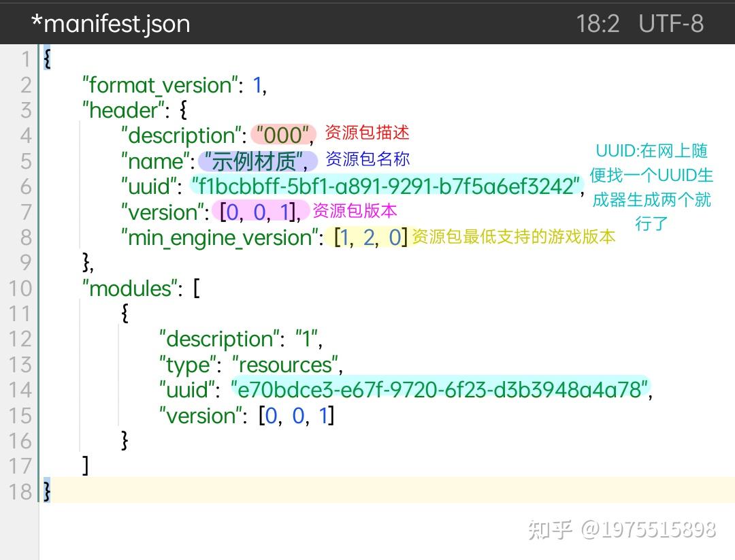
Task: Collapse the "modules" array opening bracket
Action: click(197, 288)
